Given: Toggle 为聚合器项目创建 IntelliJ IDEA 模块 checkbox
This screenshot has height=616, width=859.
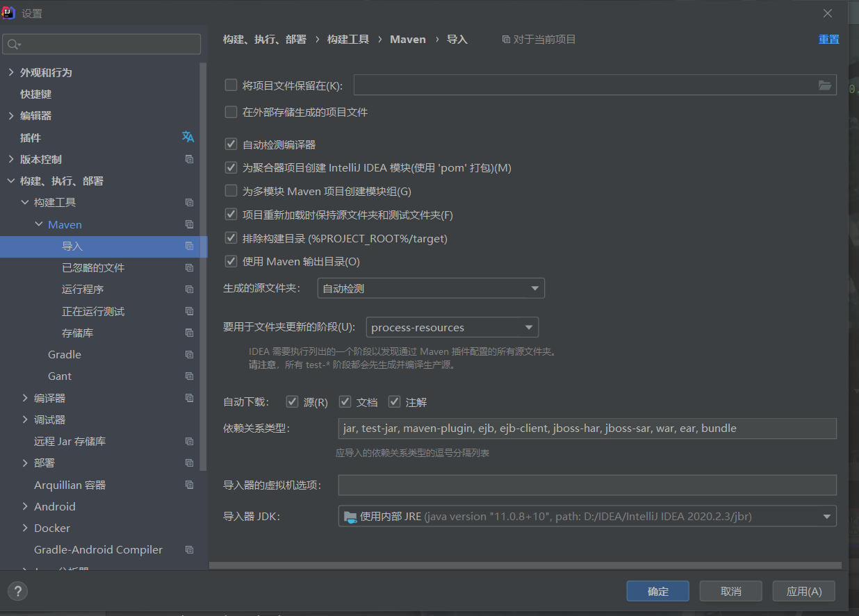Looking at the screenshot, I should (231, 168).
